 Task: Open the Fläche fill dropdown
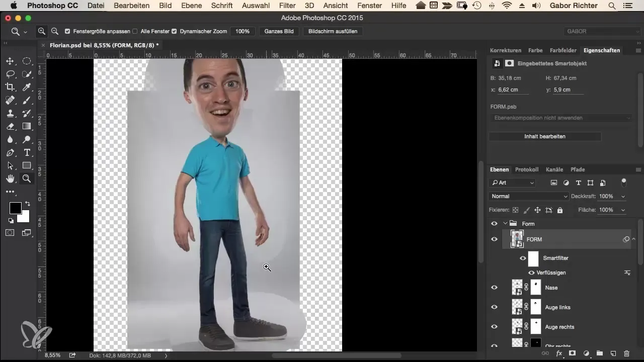pyautogui.click(x=624, y=210)
